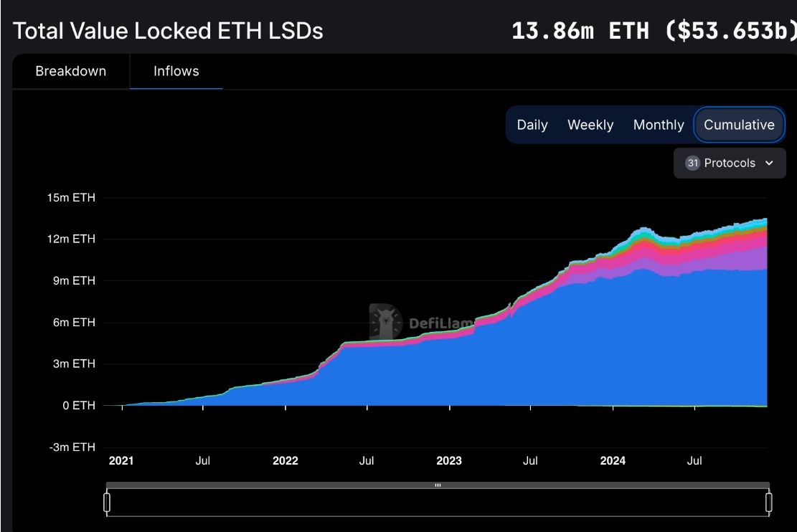
Task: Click the chevron arrow beside Protocols
Action: tap(769, 163)
